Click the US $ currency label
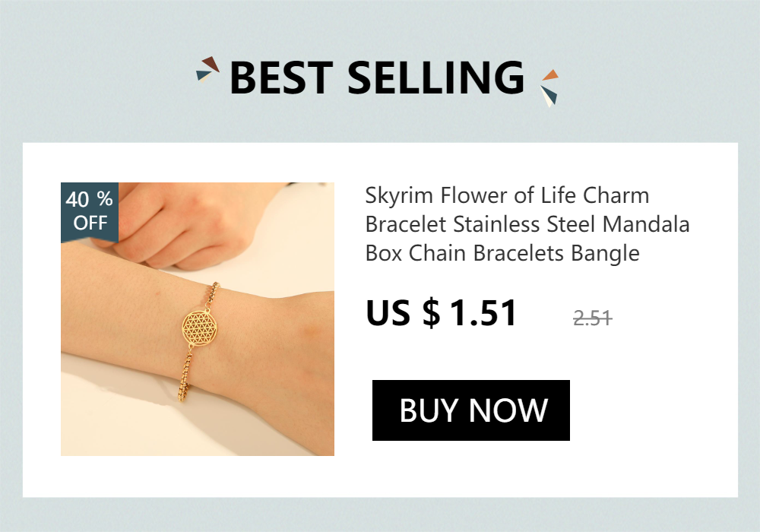760x532 pixels. click(x=404, y=313)
